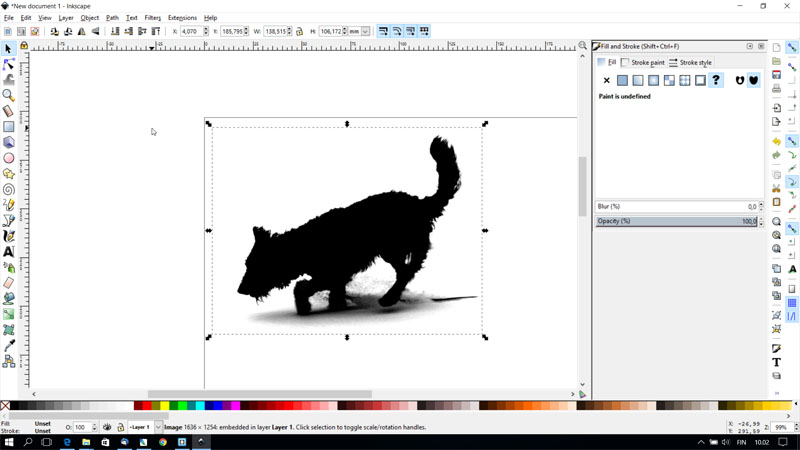800x450 pixels.
Task: Click the cyan palette swatch
Action: [x=200, y=406]
